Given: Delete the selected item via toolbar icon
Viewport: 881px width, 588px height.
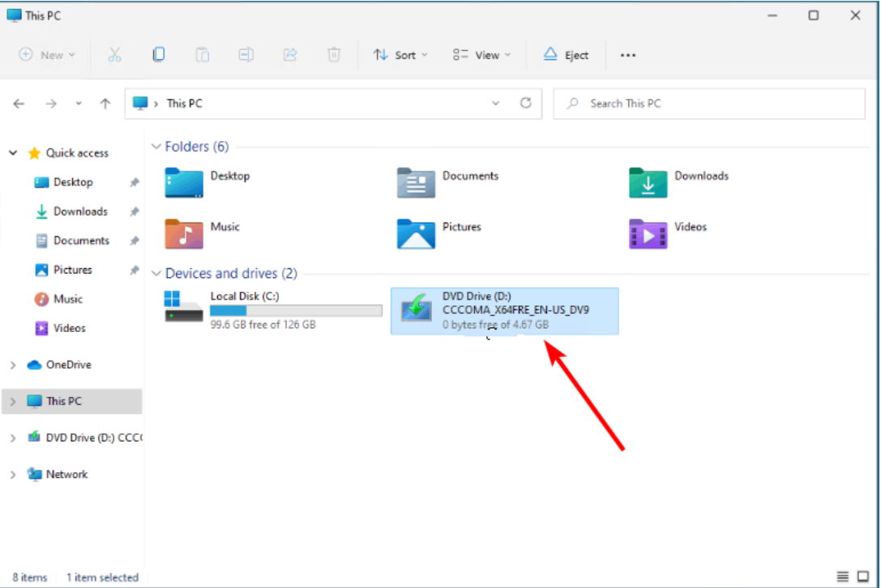Looking at the screenshot, I should (333, 54).
